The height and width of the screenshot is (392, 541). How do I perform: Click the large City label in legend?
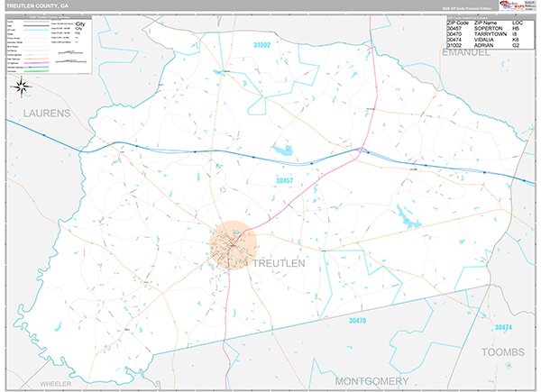(79, 24)
